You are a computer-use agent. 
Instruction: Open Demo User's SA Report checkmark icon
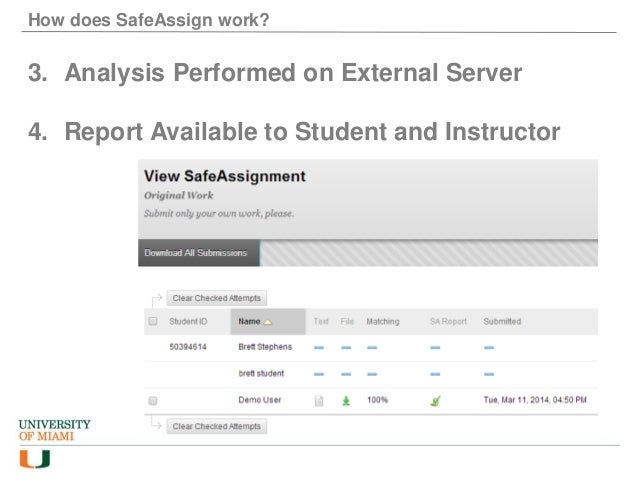435,401
